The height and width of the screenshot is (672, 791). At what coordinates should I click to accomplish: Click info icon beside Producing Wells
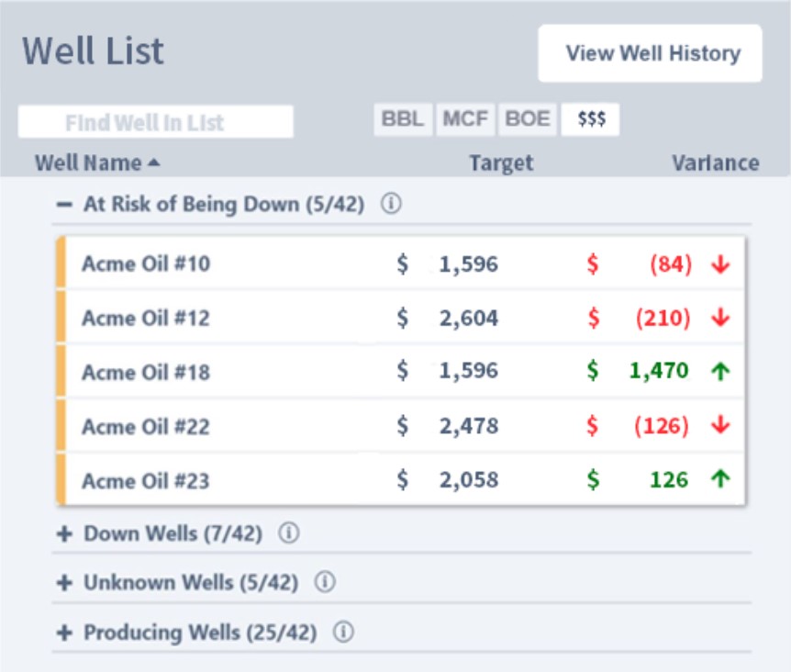(x=343, y=633)
